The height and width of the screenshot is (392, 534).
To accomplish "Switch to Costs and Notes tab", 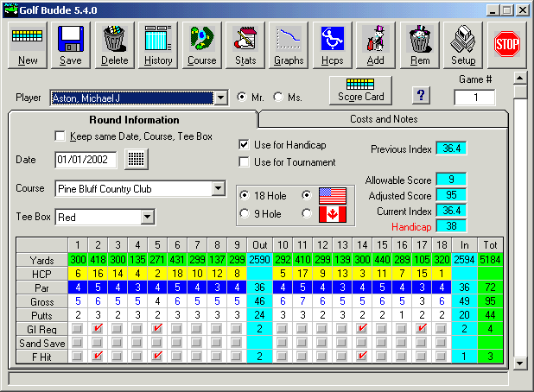I will (384, 119).
